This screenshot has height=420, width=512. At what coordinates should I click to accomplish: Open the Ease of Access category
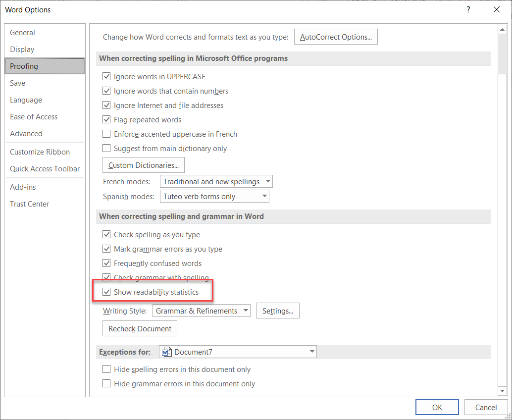(x=45, y=117)
